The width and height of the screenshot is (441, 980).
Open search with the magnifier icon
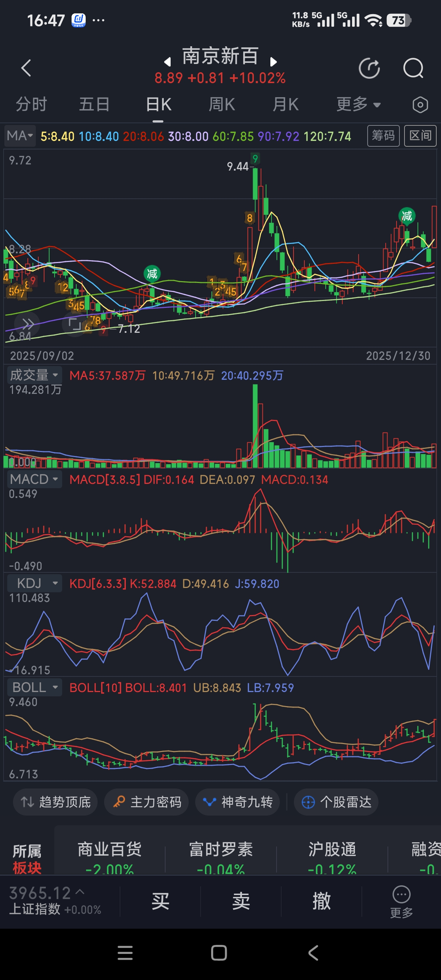(x=413, y=69)
